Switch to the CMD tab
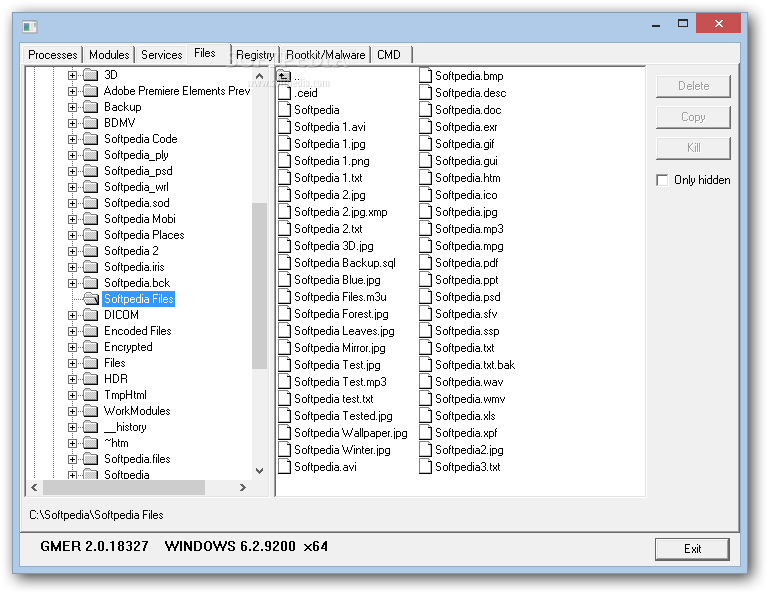The image size is (768, 594). 389,55
